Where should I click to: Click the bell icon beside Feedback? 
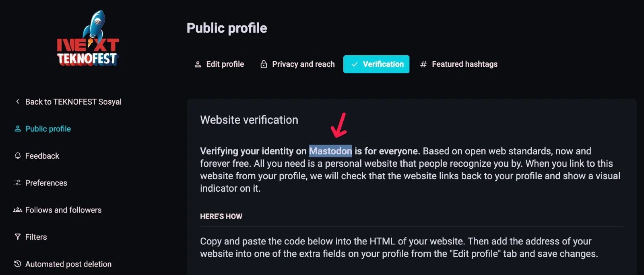click(18, 155)
